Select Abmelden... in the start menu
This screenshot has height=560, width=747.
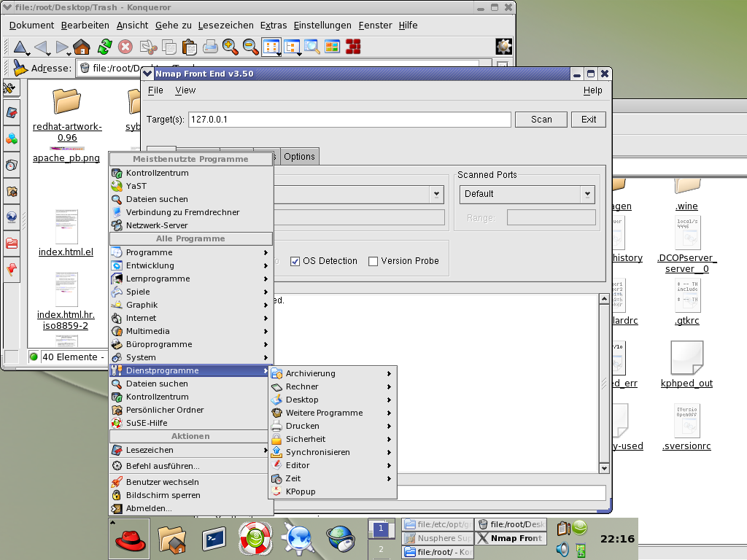click(x=190, y=508)
